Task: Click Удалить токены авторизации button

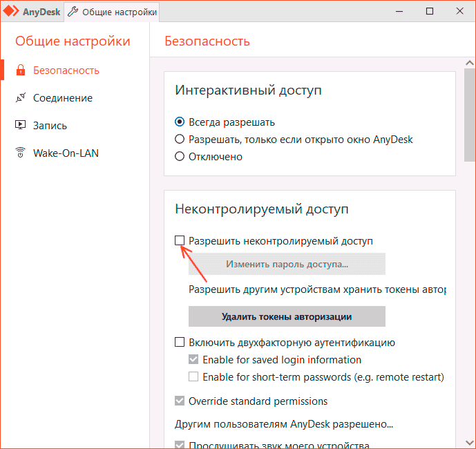Action: coord(287,316)
